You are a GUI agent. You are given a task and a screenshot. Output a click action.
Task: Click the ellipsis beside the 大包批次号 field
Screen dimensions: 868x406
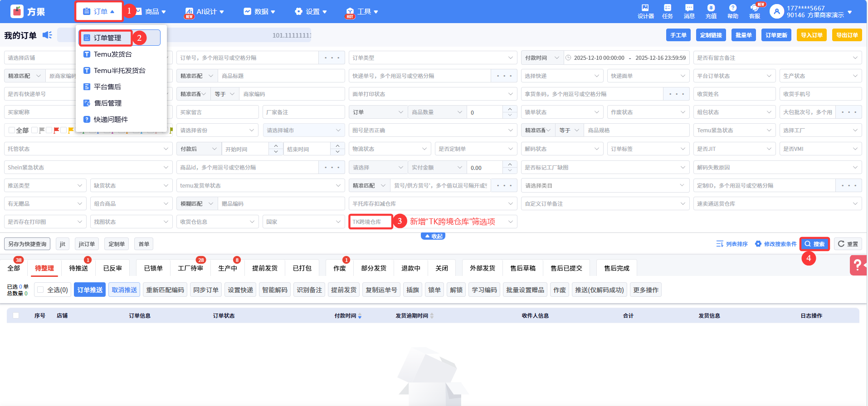(849, 112)
